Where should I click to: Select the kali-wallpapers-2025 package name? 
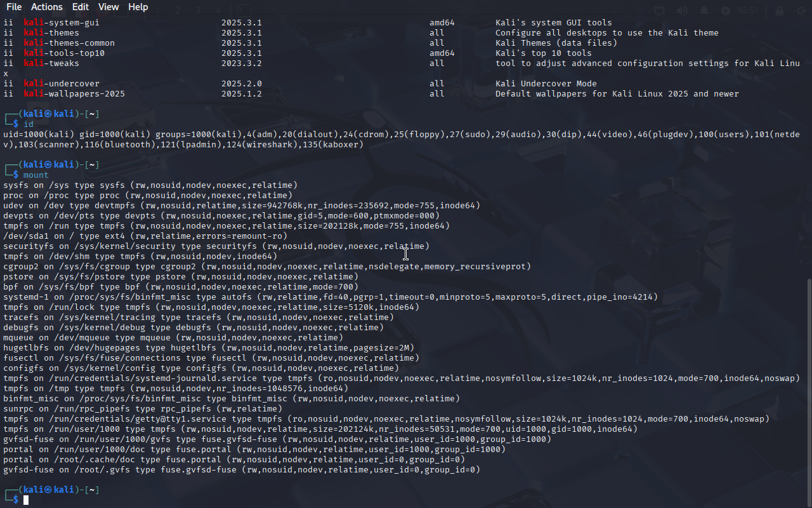74,93
